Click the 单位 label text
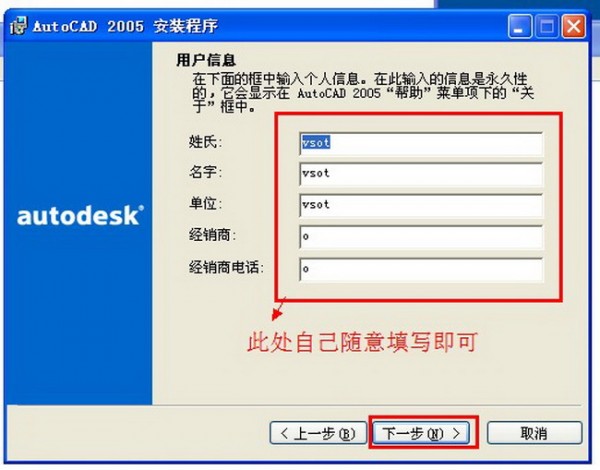Screen dimensions: 600x470 [x=205, y=203]
